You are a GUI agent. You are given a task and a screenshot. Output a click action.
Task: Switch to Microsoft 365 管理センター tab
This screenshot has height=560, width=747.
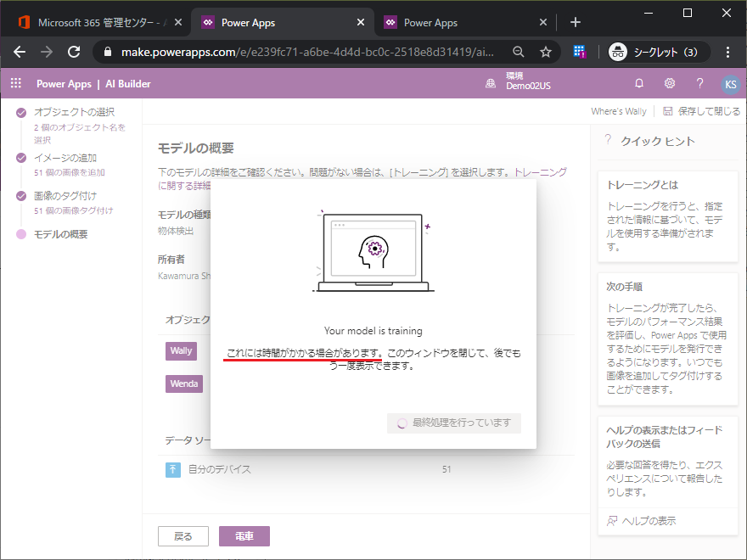click(96, 22)
